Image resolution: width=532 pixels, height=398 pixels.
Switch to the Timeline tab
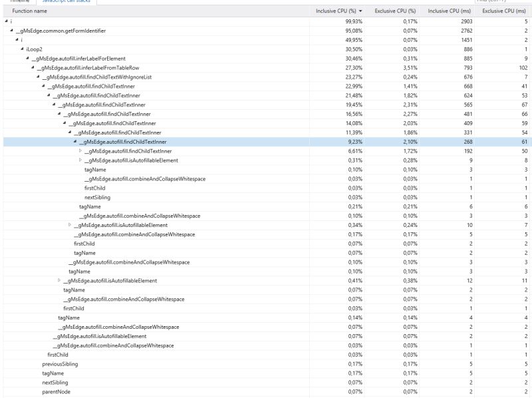(x=20, y=1)
